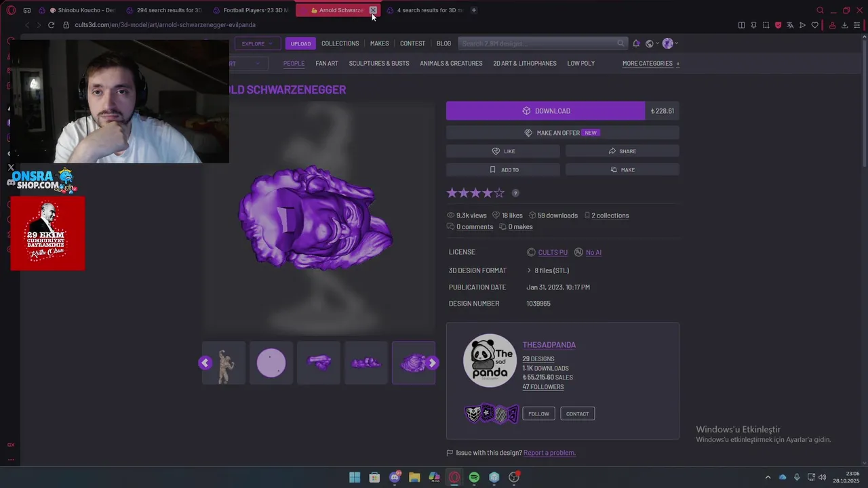Open the notifications bell icon
Image resolution: width=868 pixels, height=488 pixels.
coord(636,43)
